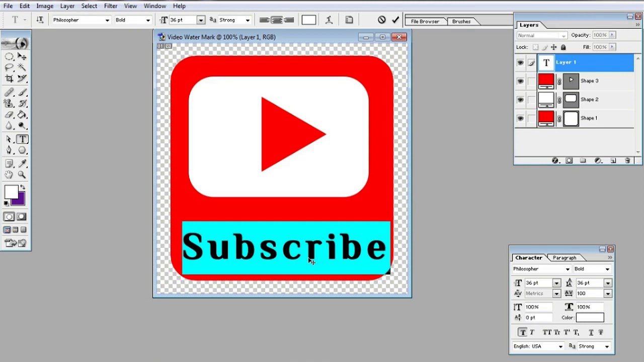This screenshot has height=362, width=644.
Task: Select the Clone Stamp tool
Action: [9, 104]
